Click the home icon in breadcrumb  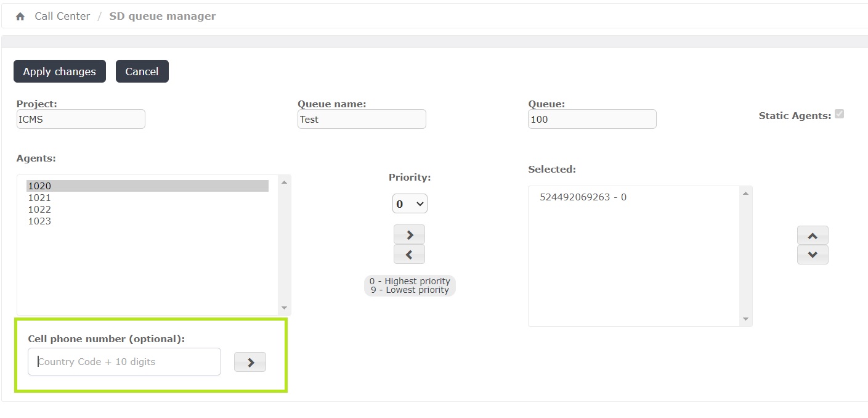pos(20,17)
